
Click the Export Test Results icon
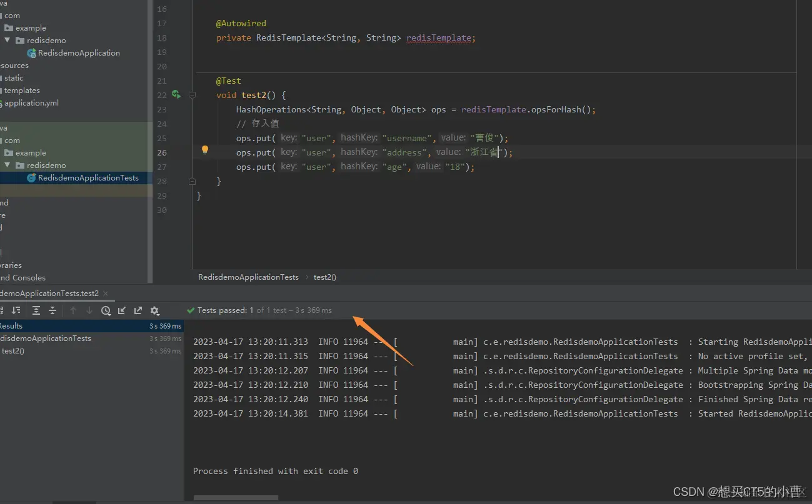138,310
